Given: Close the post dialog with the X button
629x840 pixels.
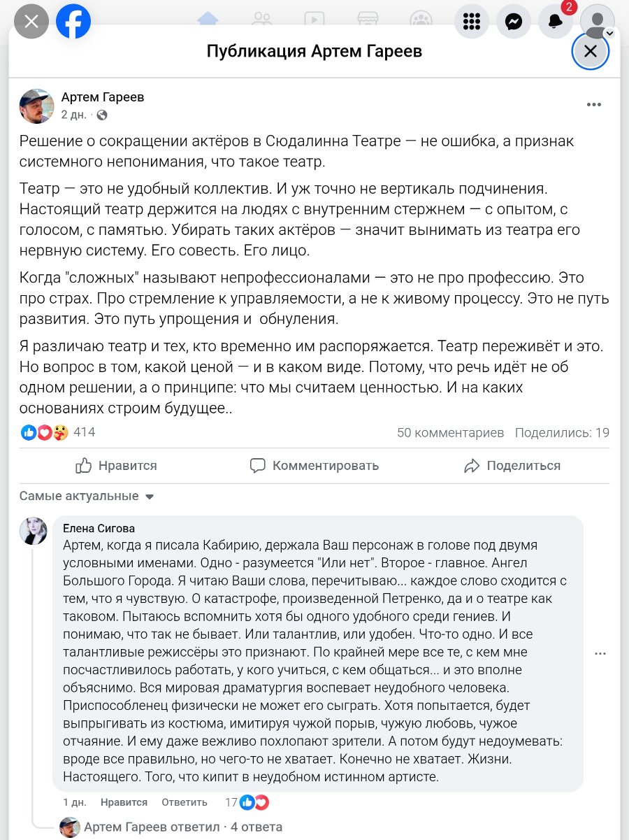Looking at the screenshot, I should point(591,51).
